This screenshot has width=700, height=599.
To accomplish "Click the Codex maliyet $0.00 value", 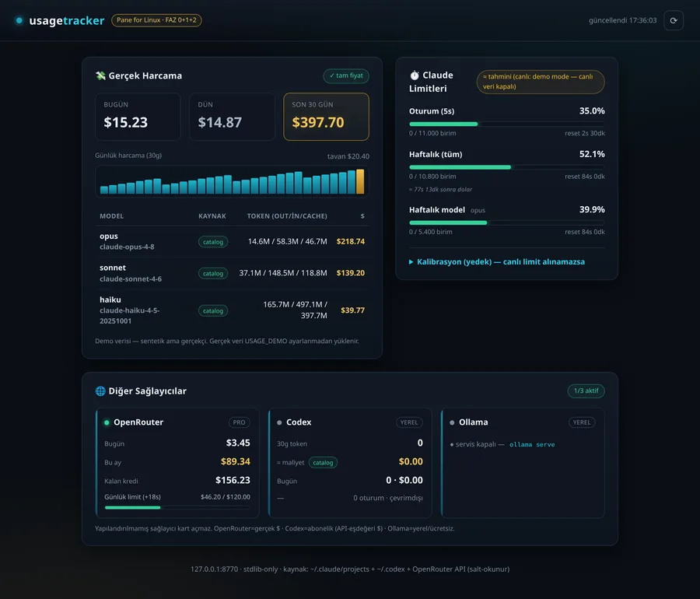I will 411,461.
